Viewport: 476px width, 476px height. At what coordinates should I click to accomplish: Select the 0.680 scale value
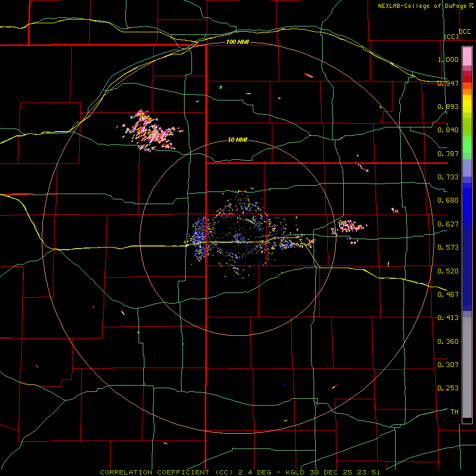point(448,200)
